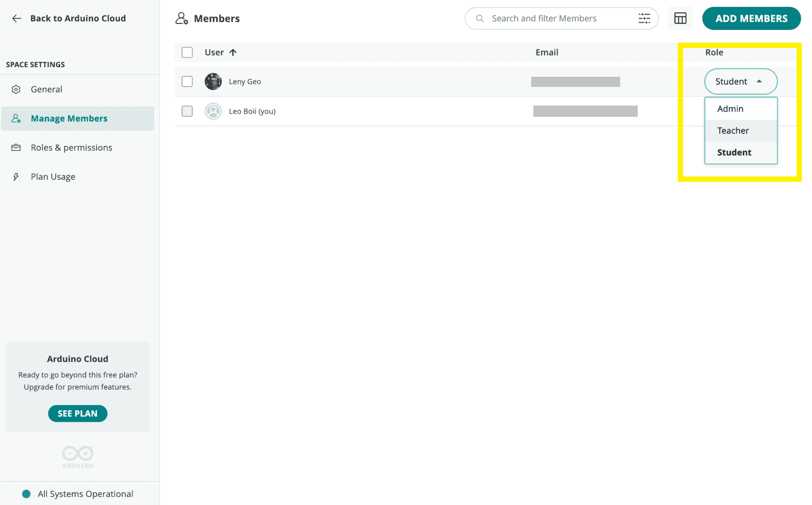
Task: Click Leny Geo's profile avatar
Action: [x=213, y=82]
